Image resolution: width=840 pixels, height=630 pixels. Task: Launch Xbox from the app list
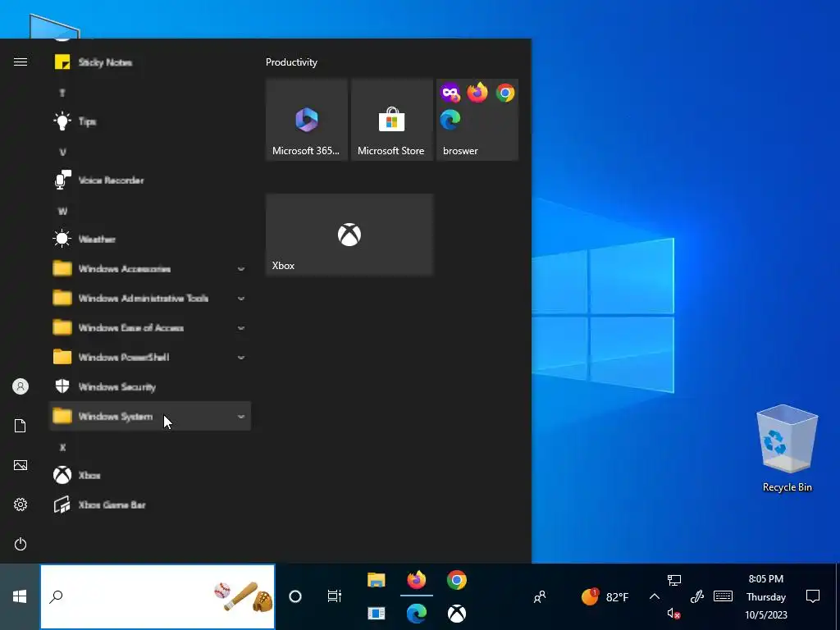point(150,475)
